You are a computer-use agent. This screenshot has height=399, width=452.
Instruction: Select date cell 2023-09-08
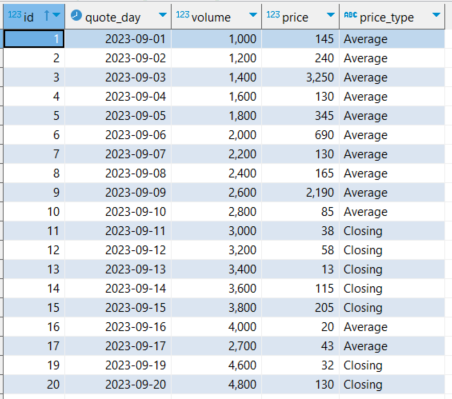[x=118, y=173]
